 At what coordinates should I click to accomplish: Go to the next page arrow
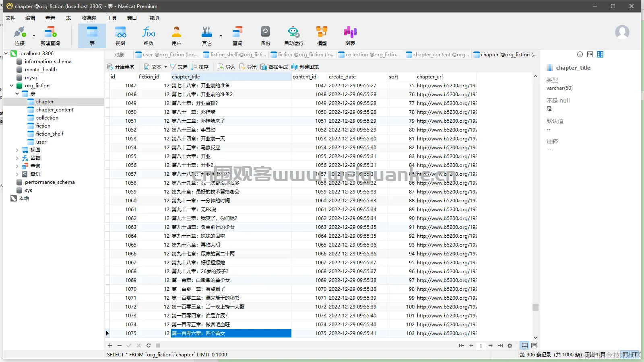pyautogui.click(x=490, y=346)
